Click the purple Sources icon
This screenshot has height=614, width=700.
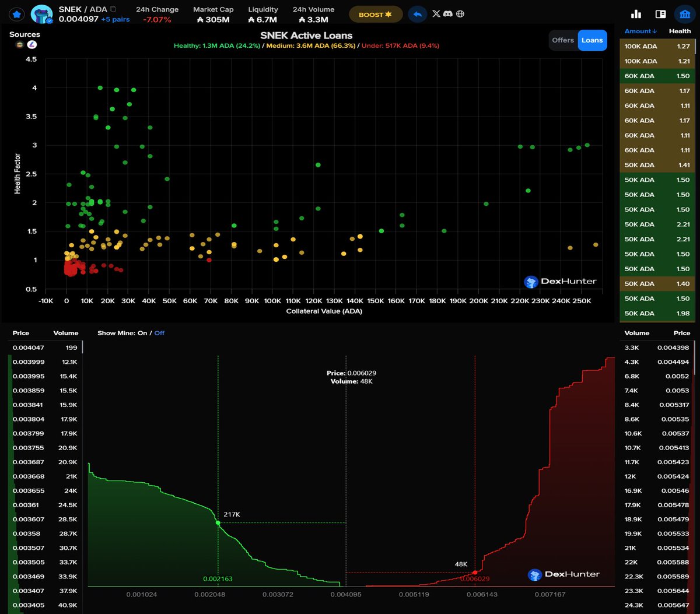32,44
